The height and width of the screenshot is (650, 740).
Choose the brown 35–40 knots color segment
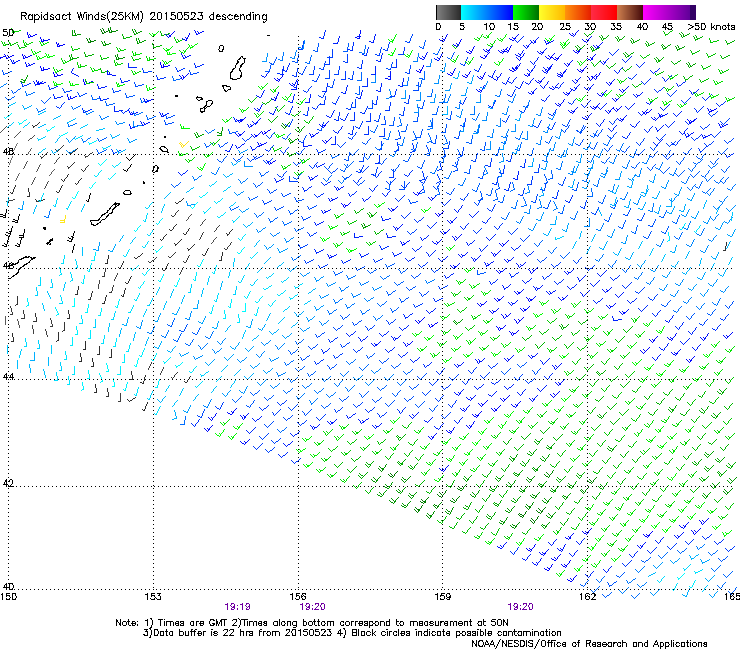[x=630, y=12]
